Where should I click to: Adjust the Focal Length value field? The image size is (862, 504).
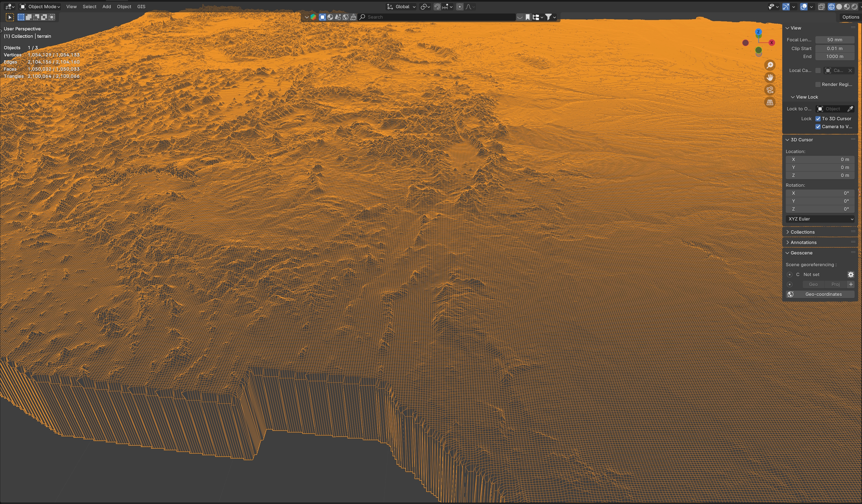pos(834,40)
